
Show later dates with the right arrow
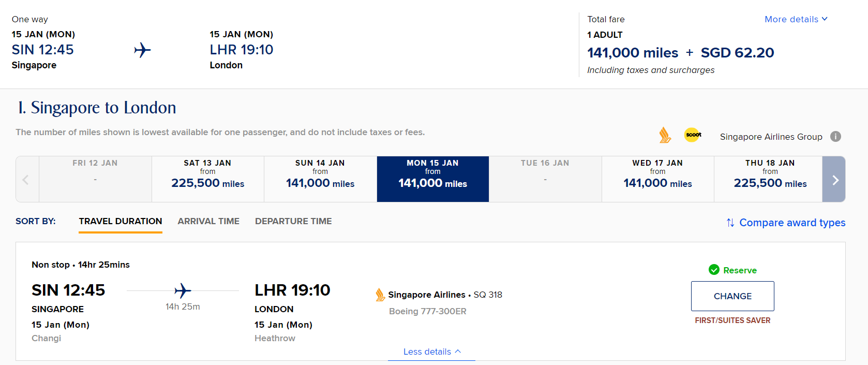(834, 179)
